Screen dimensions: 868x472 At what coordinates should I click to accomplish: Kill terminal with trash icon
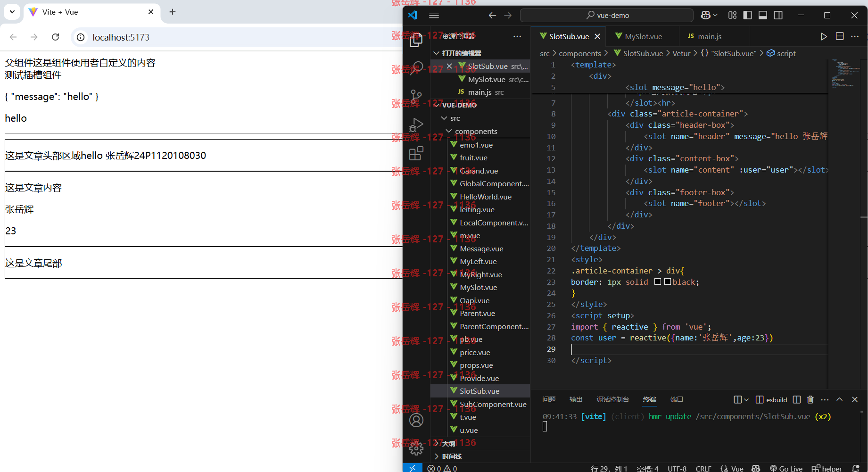(x=810, y=399)
